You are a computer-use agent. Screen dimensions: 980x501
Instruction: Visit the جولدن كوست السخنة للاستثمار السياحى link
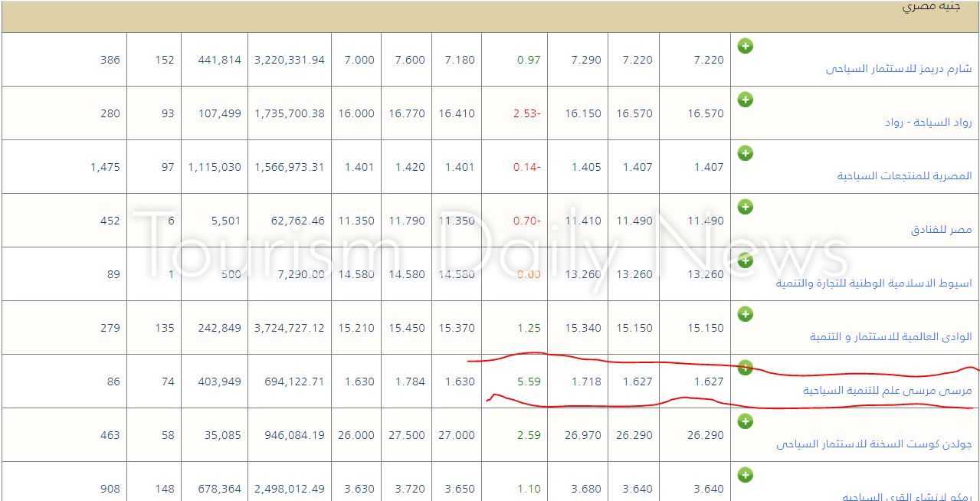tap(873, 444)
